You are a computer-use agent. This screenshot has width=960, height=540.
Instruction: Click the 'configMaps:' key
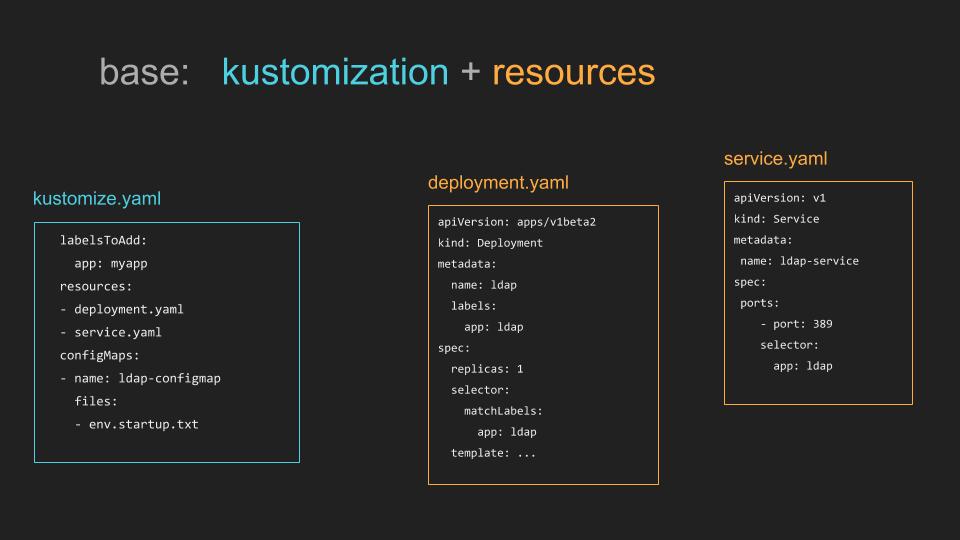pyautogui.click(x=99, y=355)
